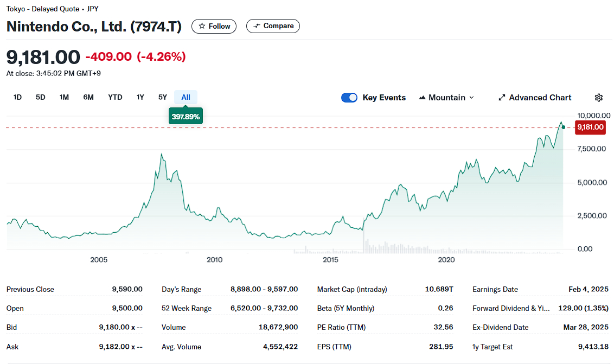
Task: Click Ex-Dividend Date value Mar 28, 2025
Action: 586,327
